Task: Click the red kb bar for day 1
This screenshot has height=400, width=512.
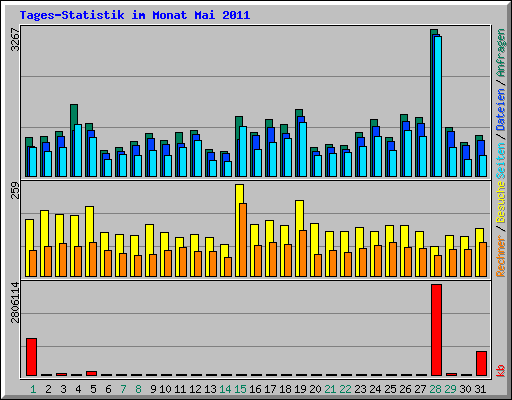Action: pyautogui.click(x=31, y=357)
